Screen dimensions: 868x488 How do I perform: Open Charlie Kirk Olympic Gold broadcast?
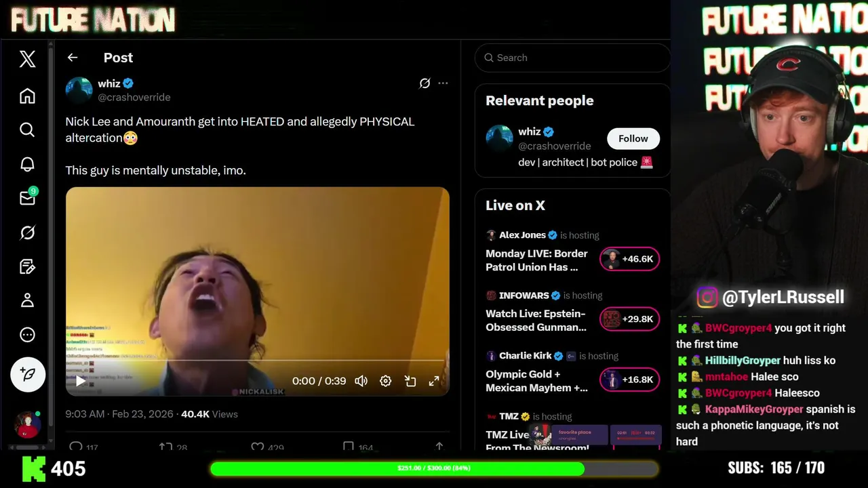[537, 381]
